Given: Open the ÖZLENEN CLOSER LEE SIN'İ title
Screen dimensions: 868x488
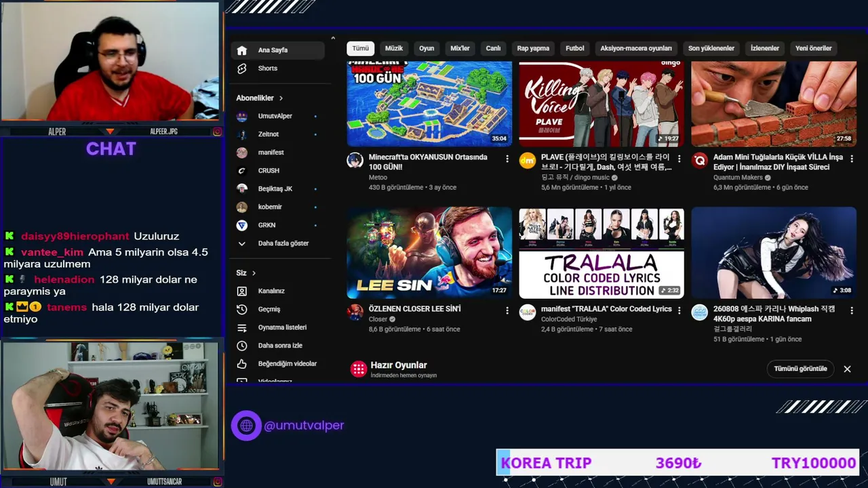Looking at the screenshot, I should 415,309.
